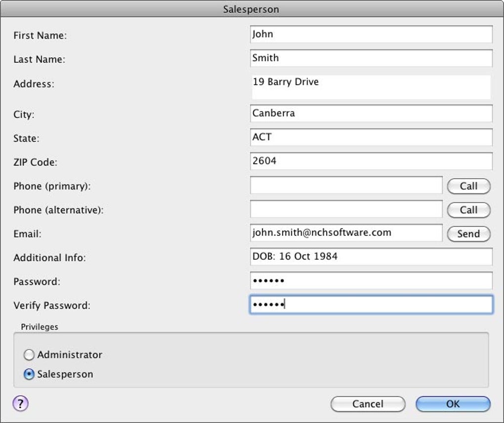Cancel the Salesperson dialog
The image size is (504, 423).
point(368,404)
